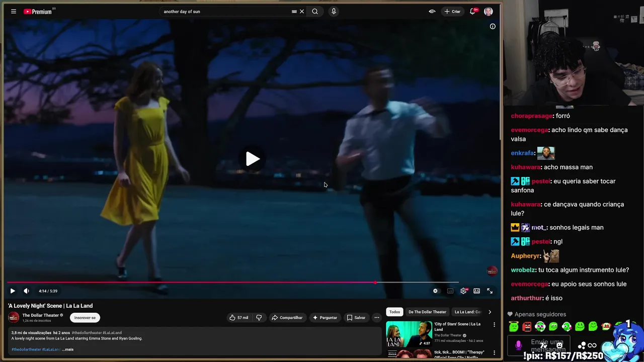Open the Criar create button
The image size is (644, 362).
point(452,12)
